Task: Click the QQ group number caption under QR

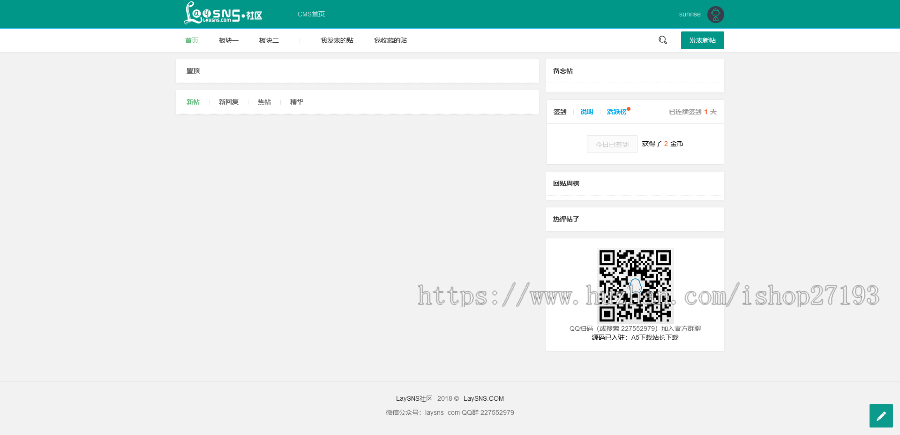Action: [635, 329]
